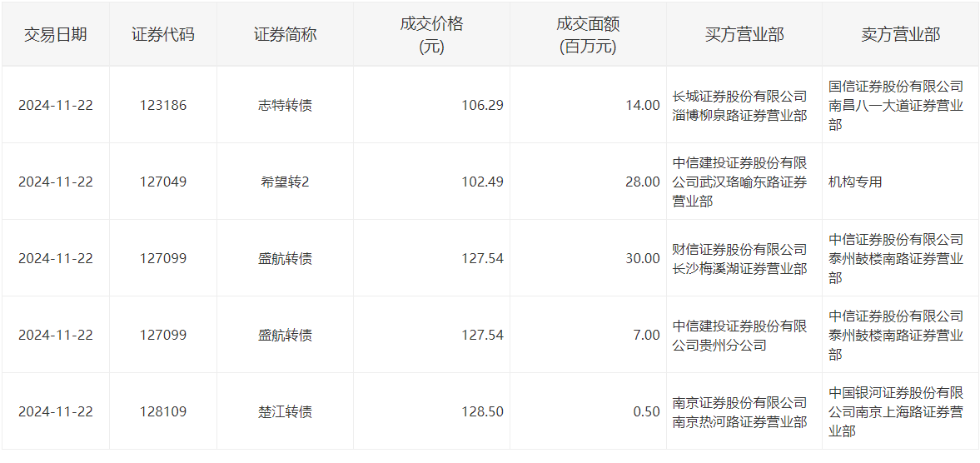Click 楚江转债 security name
This screenshot has height=463, width=980.
click(x=285, y=411)
